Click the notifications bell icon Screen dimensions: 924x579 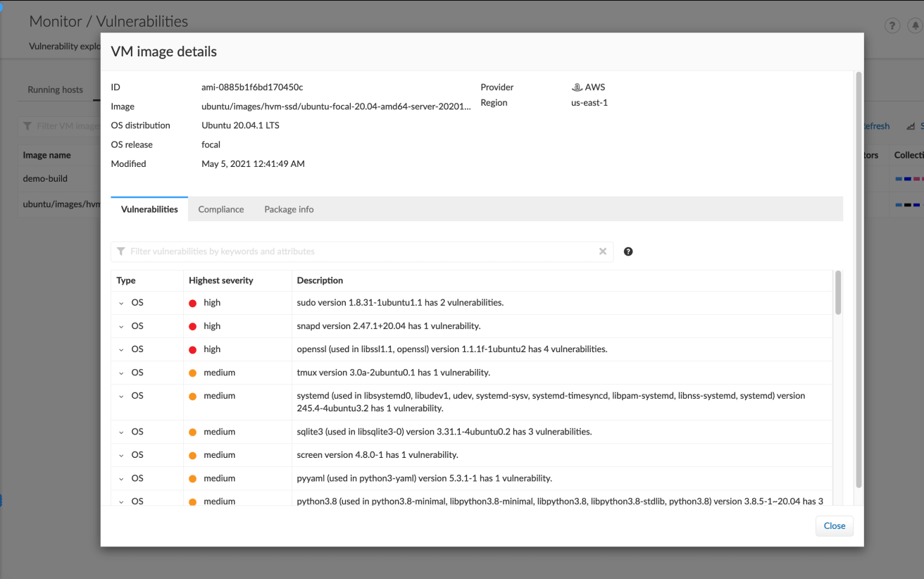point(915,25)
